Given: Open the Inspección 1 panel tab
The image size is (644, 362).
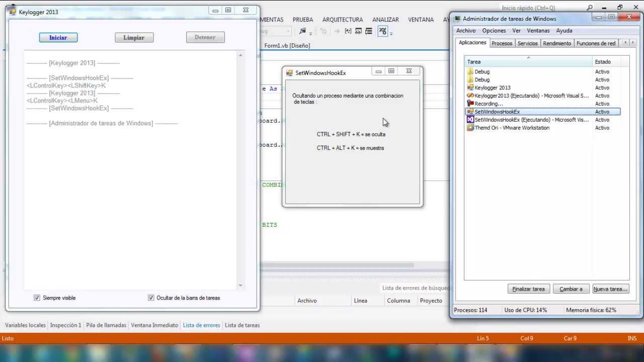Looking at the screenshot, I should (x=65, y=325).
